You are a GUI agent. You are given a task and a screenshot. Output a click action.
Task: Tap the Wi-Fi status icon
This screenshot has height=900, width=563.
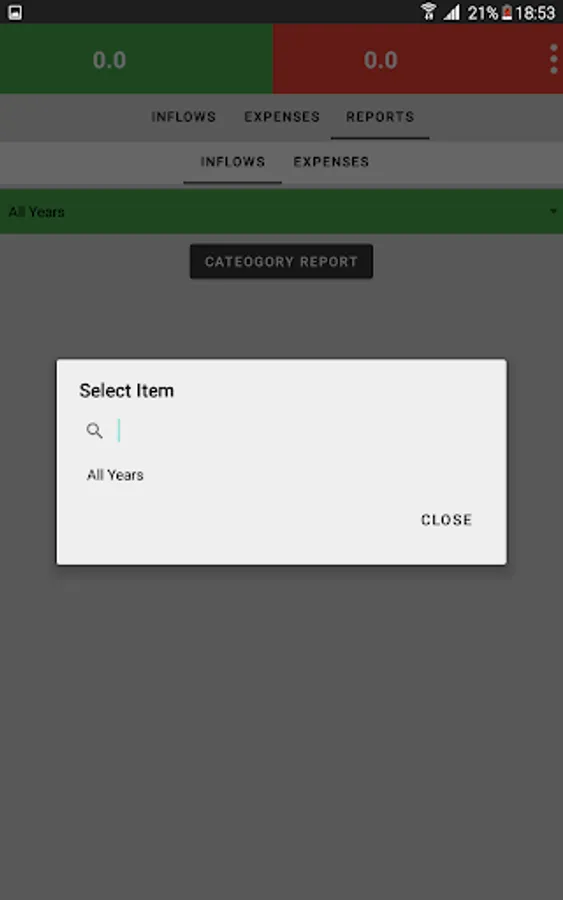428,12
